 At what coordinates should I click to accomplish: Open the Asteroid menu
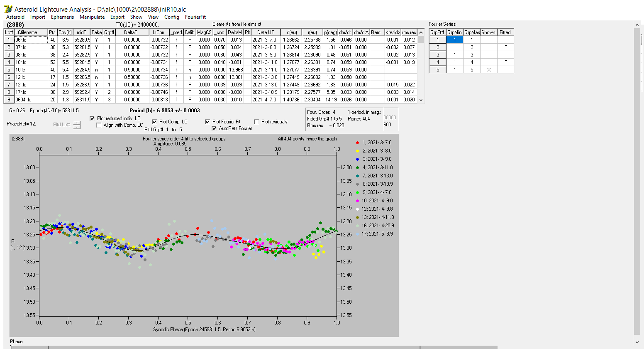pyautogui.click(x=15, y=17)
